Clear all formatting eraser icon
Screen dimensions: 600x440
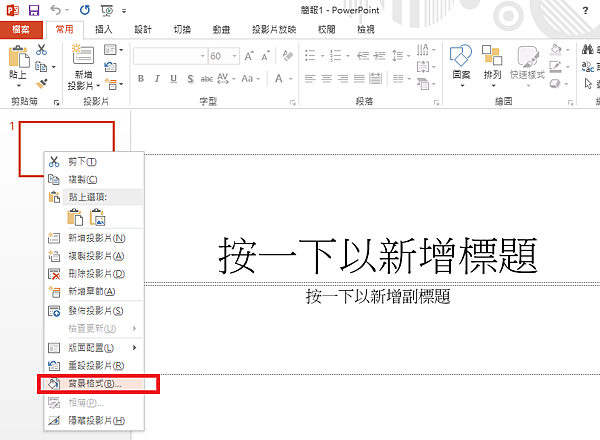click(x=287, y=56)
